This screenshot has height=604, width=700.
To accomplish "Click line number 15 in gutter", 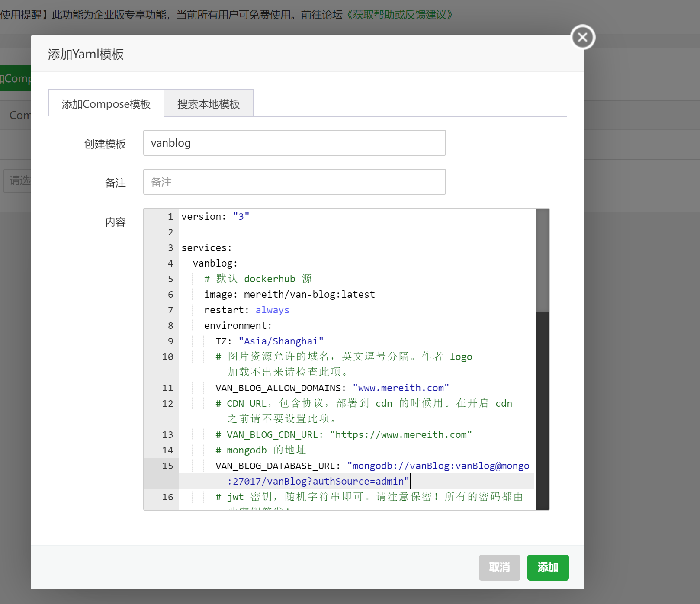I will [167, 466].
